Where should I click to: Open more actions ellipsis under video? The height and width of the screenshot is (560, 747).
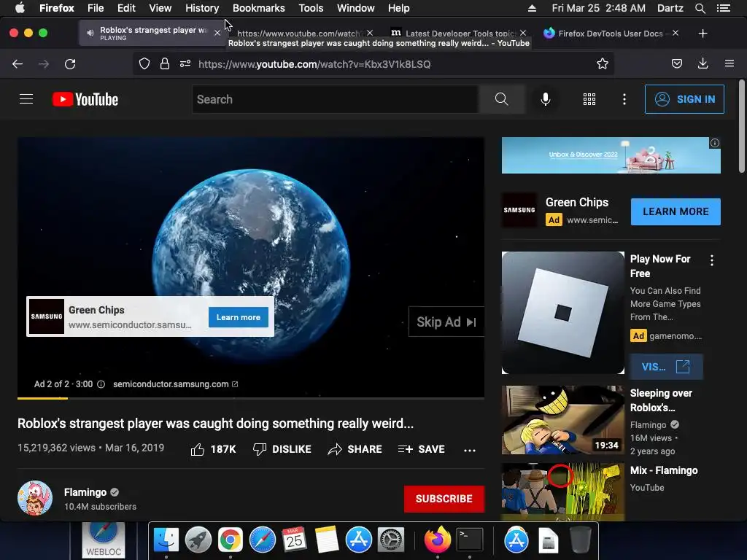pyautogui.click(x=470, y=450)
